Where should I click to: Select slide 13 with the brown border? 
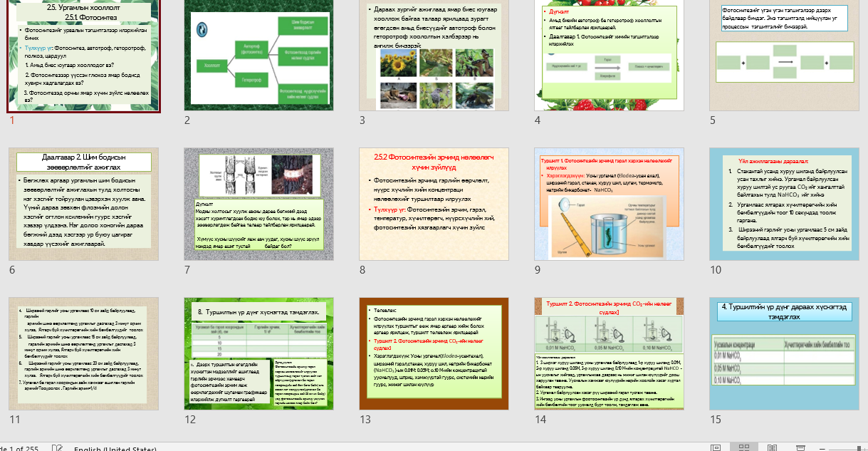(x=434, y=353)
